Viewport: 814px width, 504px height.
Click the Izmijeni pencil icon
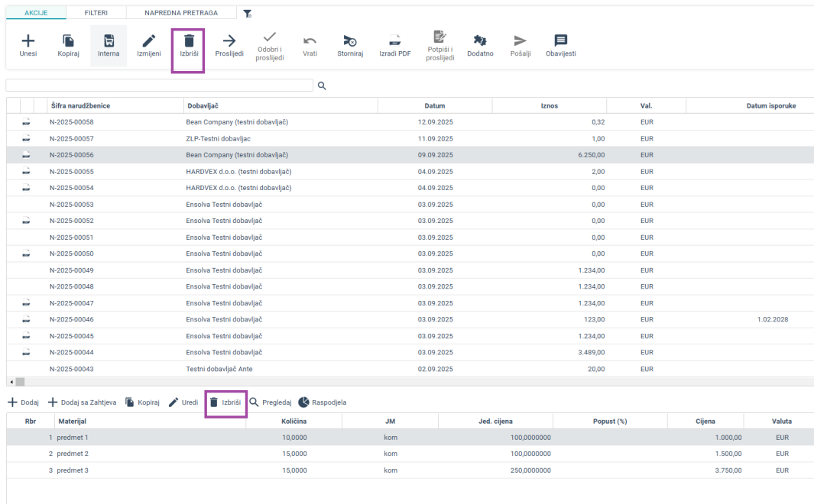point(148,41)
